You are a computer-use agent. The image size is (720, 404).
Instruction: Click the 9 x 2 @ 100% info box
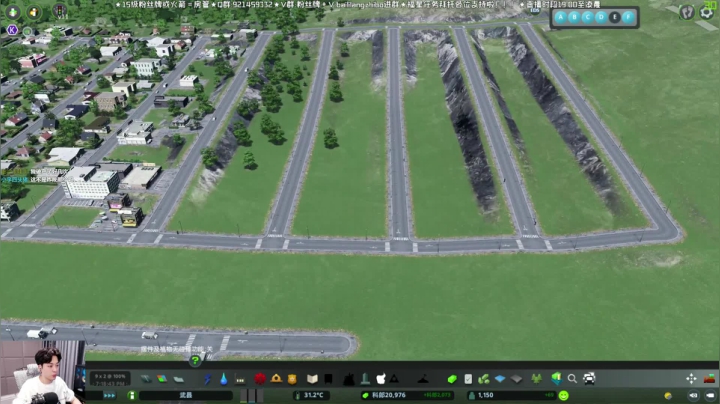click(x=110, y=379)
